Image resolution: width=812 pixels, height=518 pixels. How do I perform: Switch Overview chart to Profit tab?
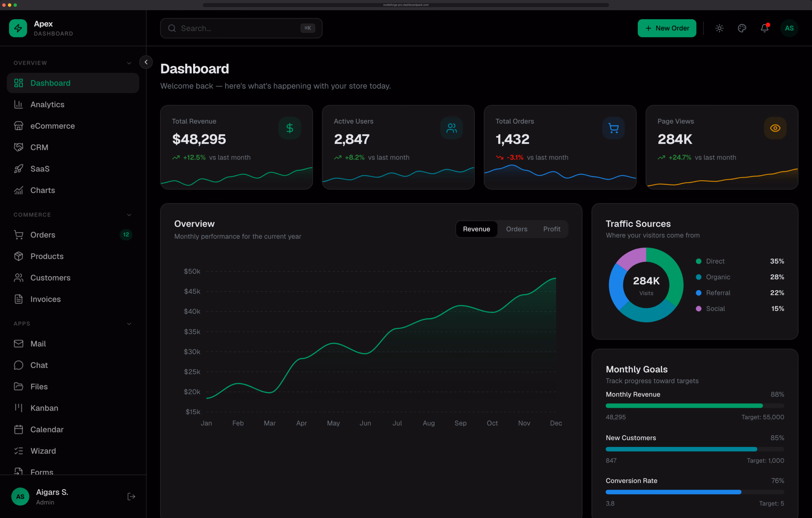pyautogui.click(x=552, y=229)
